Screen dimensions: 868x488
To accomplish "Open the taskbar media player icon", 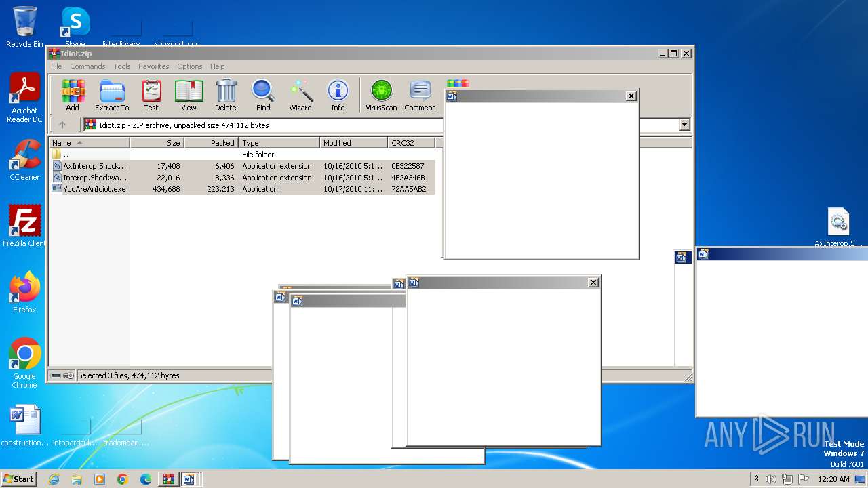I will (100, 479).
